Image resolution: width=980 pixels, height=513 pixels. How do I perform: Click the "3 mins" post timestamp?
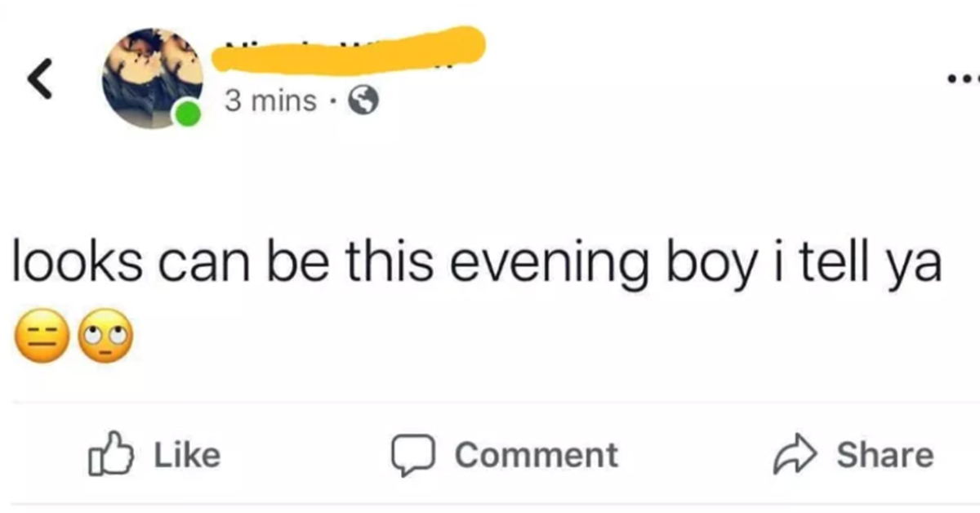point(270,100)
